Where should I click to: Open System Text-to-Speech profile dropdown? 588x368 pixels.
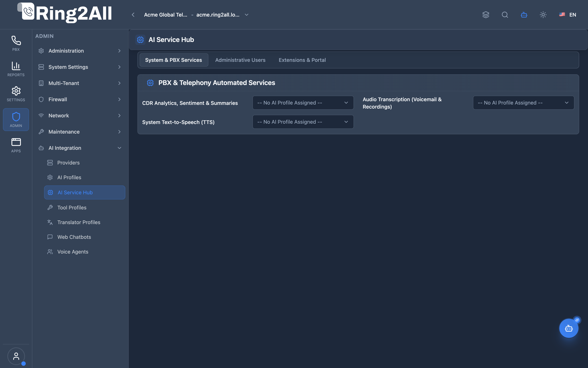[303, 122]
